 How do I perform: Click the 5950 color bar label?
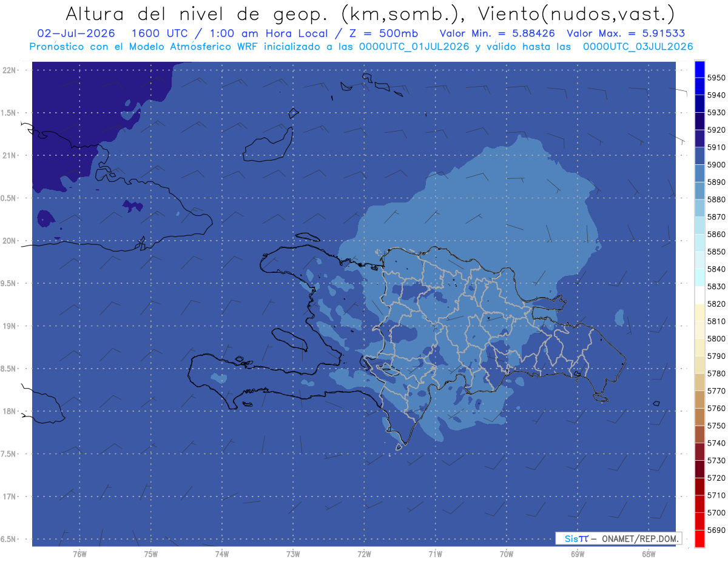click(x=716, y=78)
